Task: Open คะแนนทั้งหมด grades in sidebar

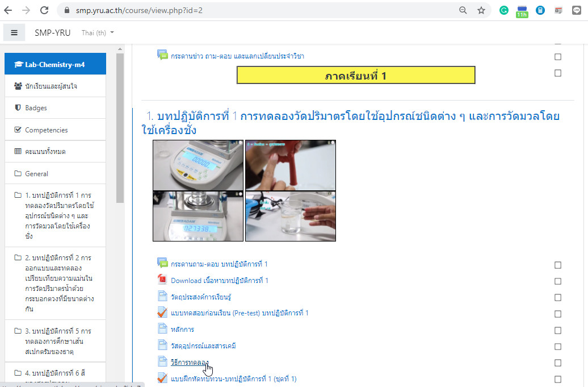Action: pos(55,152)
